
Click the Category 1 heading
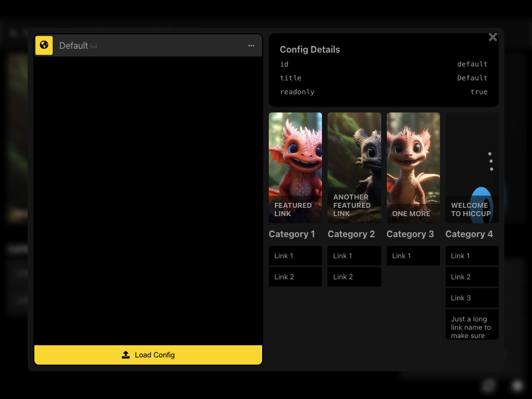292,234
